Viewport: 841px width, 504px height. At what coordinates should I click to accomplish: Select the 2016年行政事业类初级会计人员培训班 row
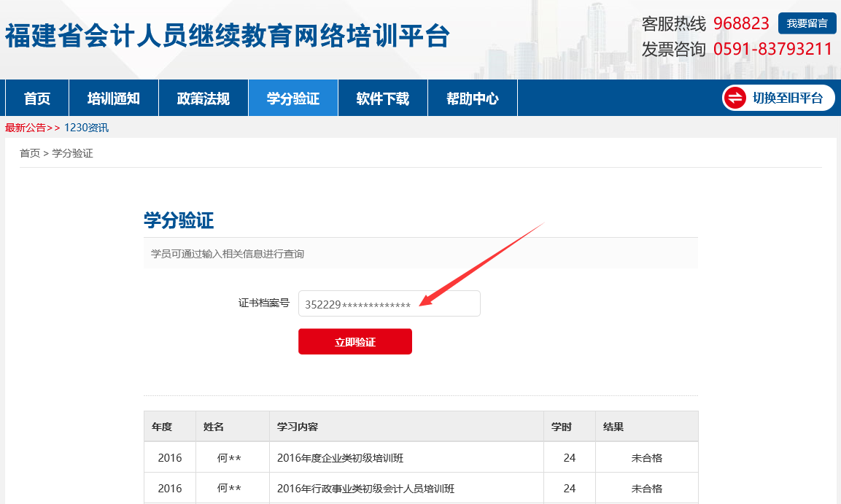click(365, 489)
